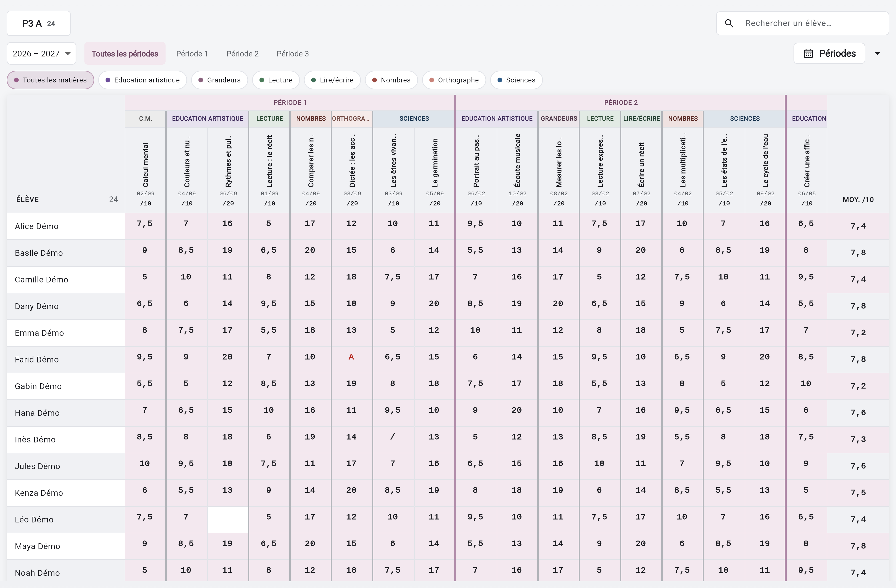Open the Périodes button

829,54
